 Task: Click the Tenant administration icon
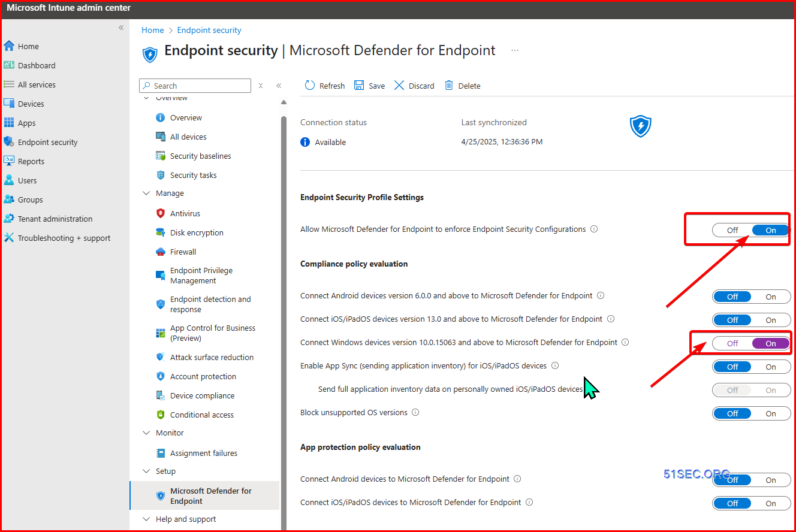(x=9, y=219)
